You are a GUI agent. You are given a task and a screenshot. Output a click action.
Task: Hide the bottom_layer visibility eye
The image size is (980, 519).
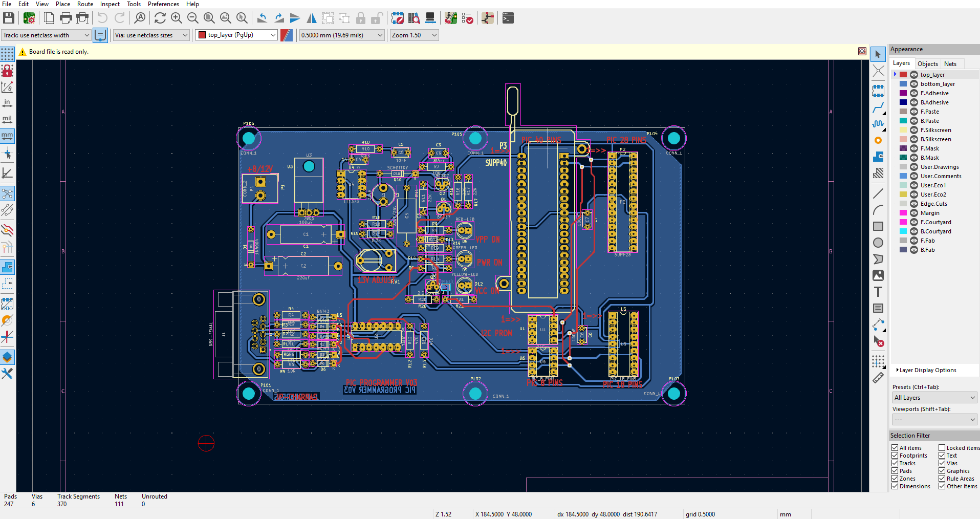(914, 84)
